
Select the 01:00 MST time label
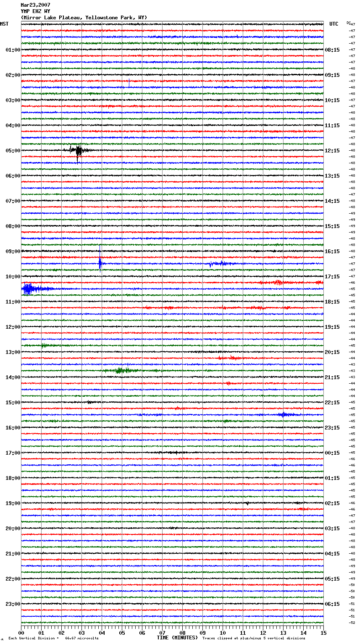click(x=13, y=50)
